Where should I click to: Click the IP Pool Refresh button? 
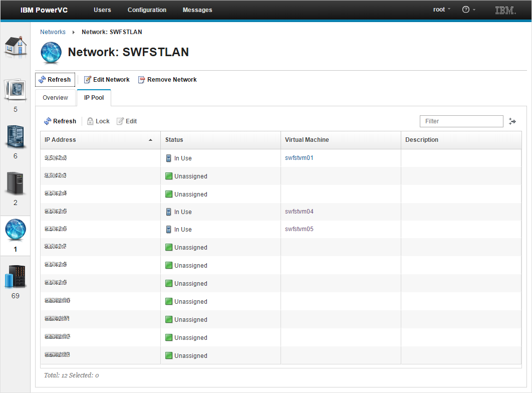tap(60, 121)
